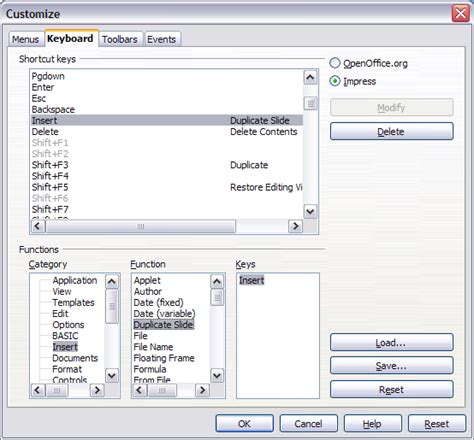Choose Date (fixed) in the Function list
Screen dimensions: 474x440
158,302
